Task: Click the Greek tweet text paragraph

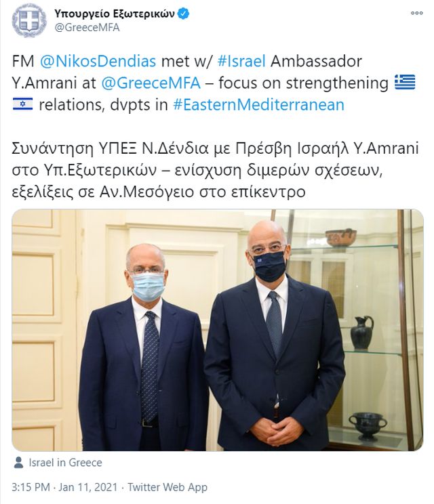Action: point(215,170)
